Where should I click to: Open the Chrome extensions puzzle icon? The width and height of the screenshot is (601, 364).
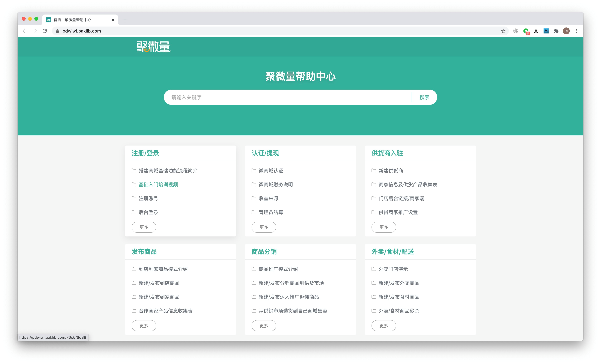(x=556, y=31)
